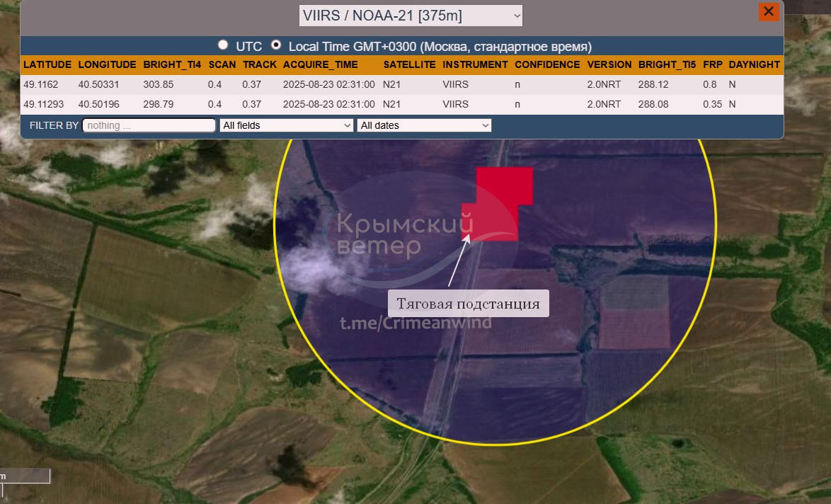Close the fire data panel
The image size is (831, 504).
769,11
